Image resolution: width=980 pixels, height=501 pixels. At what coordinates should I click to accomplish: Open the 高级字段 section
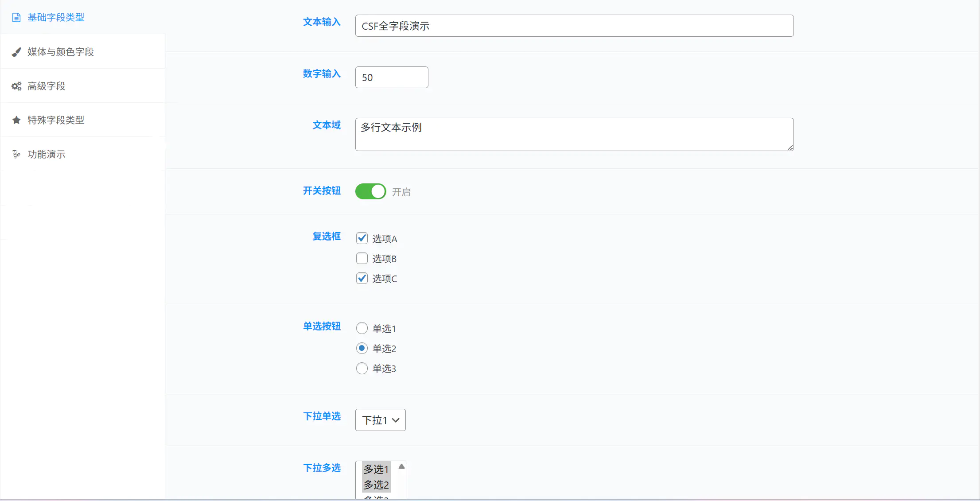(x=47, y=86)
